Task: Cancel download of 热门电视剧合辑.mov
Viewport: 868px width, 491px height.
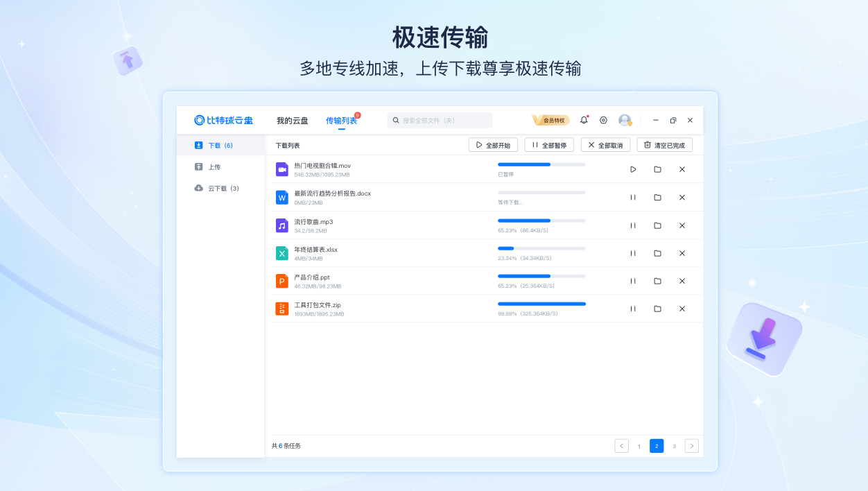Action: click(x=682, y=169)
